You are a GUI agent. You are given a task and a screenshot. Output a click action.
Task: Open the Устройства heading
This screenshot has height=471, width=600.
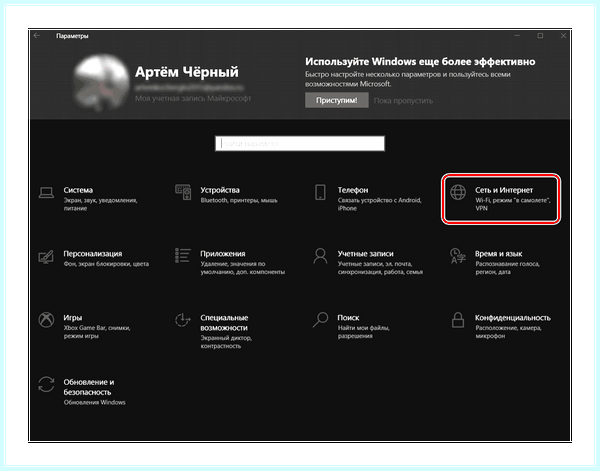[x=220, y=190]
